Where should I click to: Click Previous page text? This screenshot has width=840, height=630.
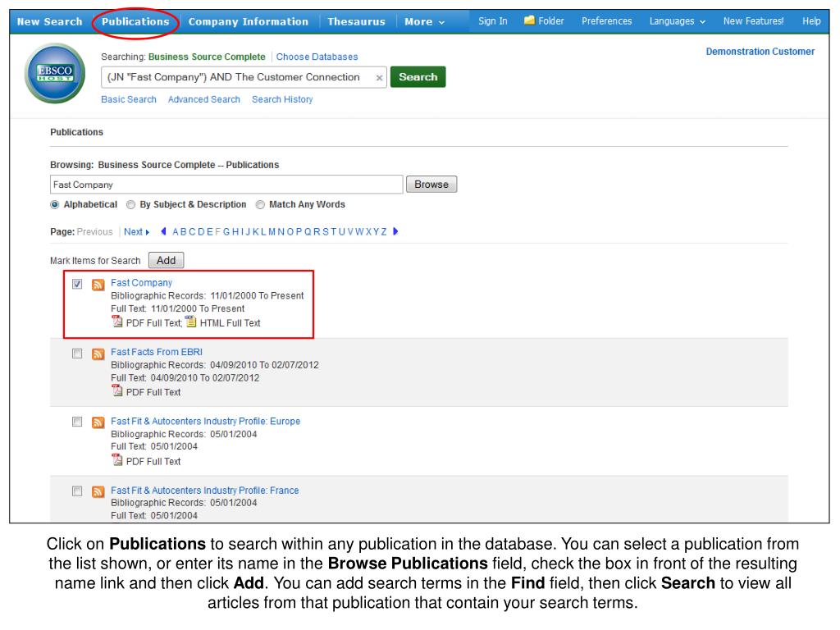pos(95,231)
